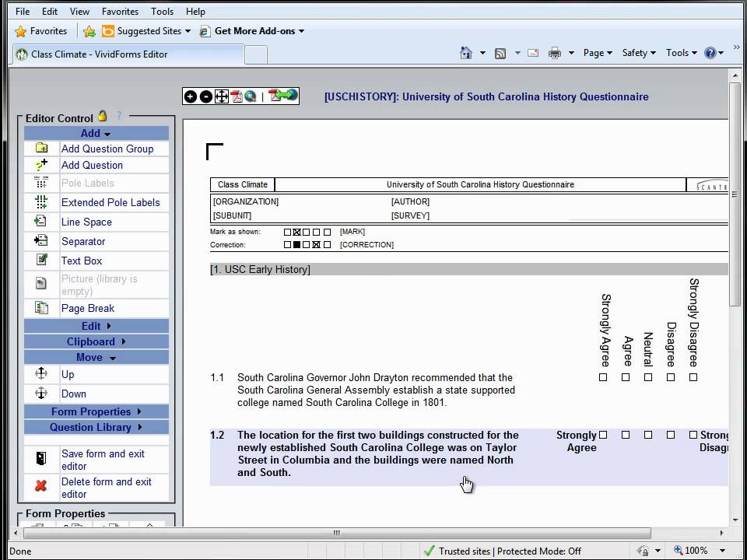747x560 pixels.
Task: Click the Add Question link
Action: [92, 165]
